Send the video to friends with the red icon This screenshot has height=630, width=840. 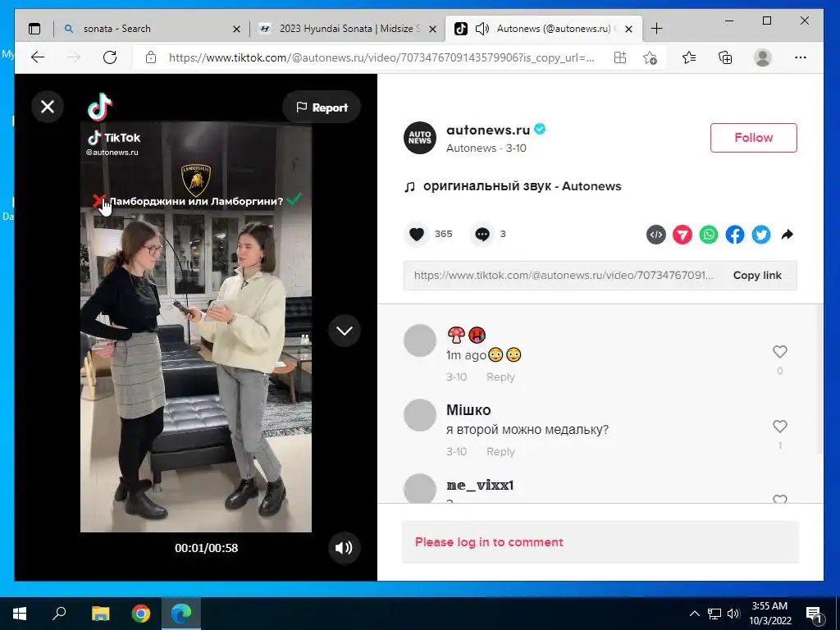click(x=682, y=235)
